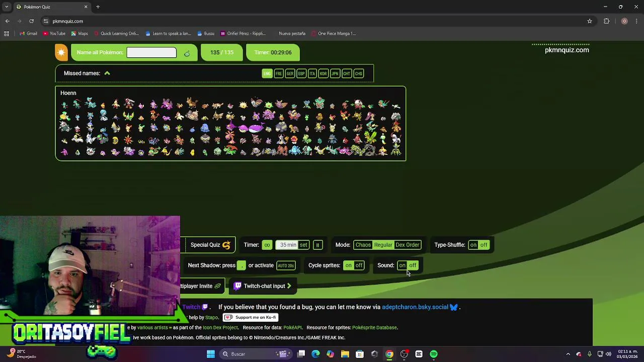The image size is (644, 362).
Task: Set the timer to infinite
Action: pyautogui.click(x=267, y=245)
